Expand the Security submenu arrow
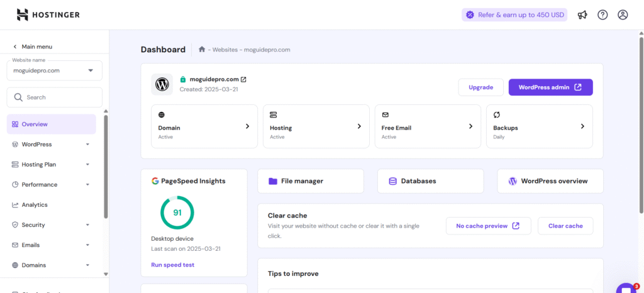 87,225
